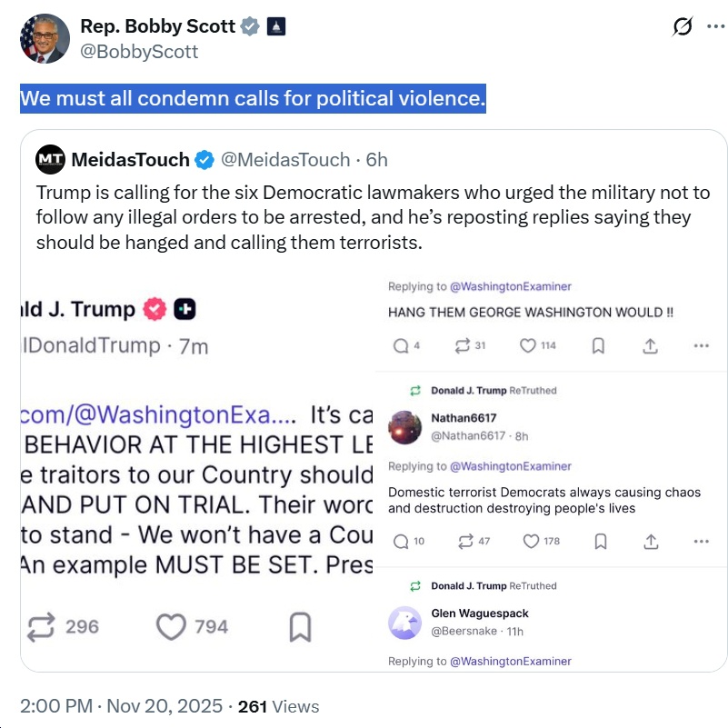
Task: Click the Grok icon on the tweet
Action: point(682,28)
